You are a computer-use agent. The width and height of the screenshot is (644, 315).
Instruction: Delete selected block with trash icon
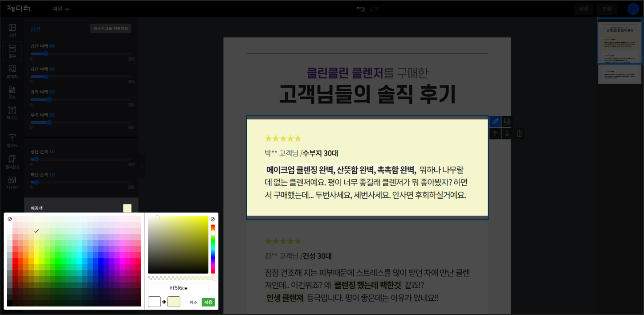[519, 134]
